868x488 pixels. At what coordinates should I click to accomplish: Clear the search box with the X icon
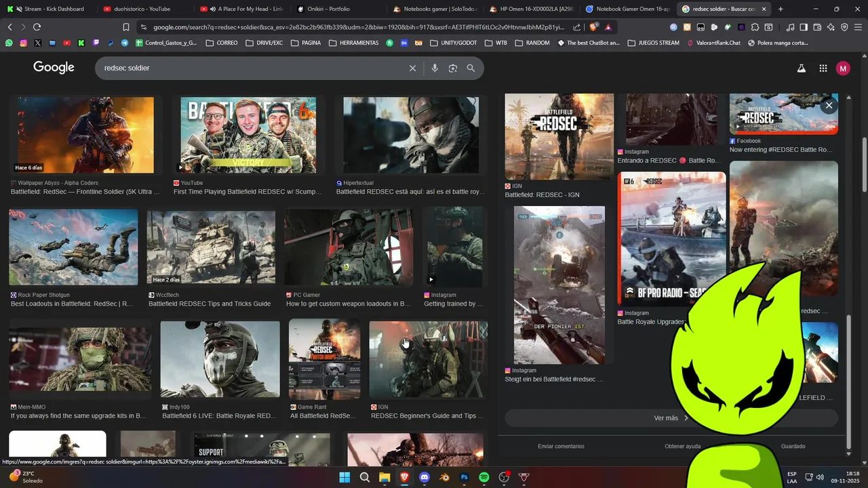[412, 68]
